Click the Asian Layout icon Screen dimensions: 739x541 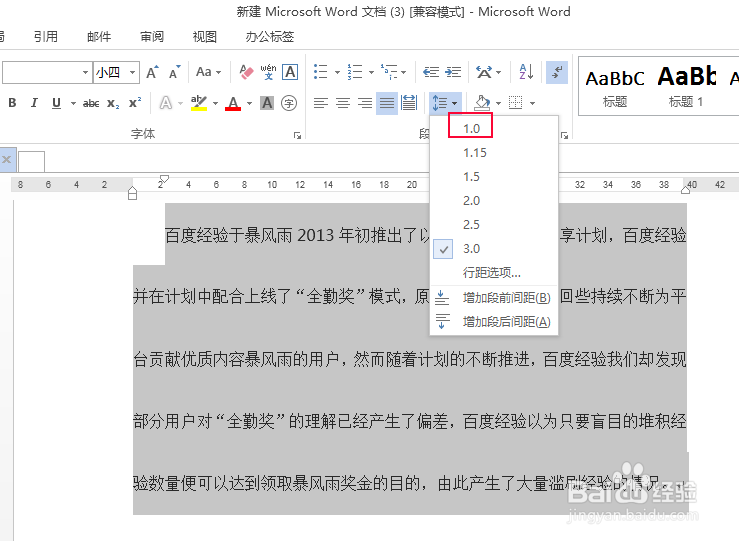point(484,72)
